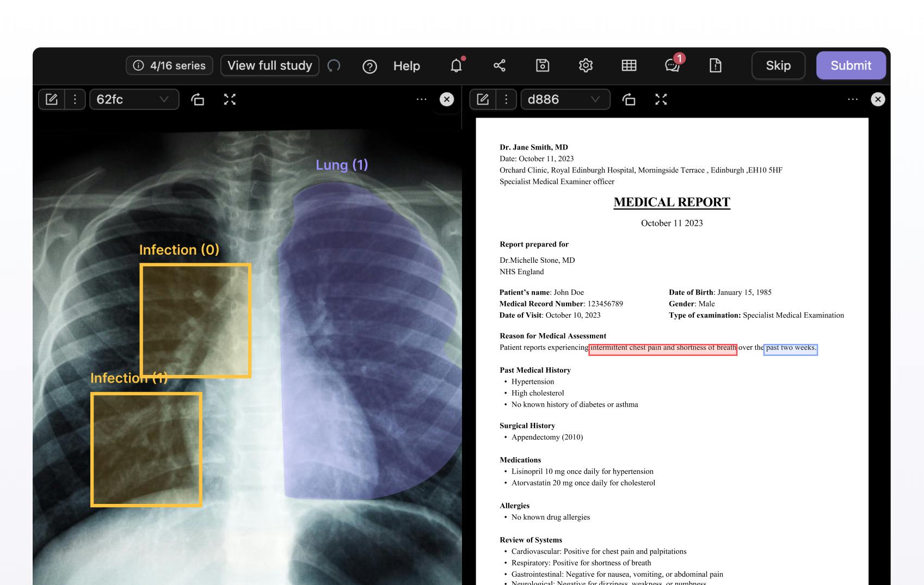
Task: Open the three-dot menu beside the pencil icon
Action: click(x=75, y=99)
